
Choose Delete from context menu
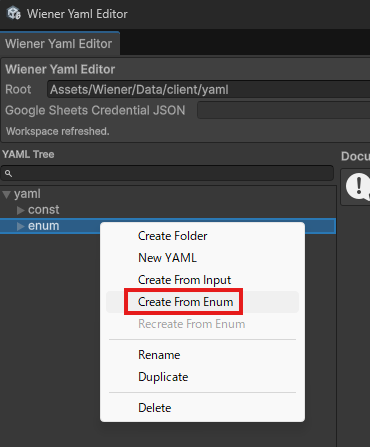pyautogui.click(x=202, y=408)
